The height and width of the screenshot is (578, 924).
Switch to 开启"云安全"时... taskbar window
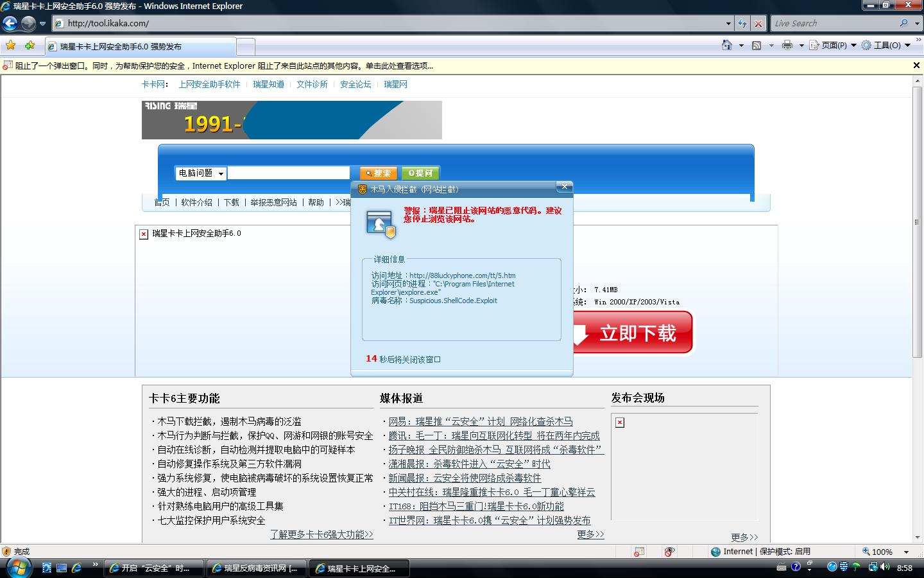click(x=155, y=568)
